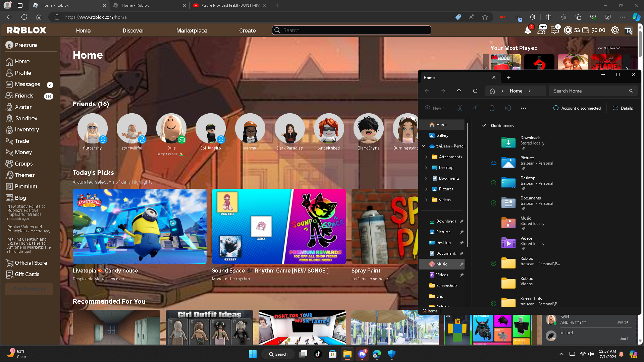Open Copilot icon in browser toolbar
This screenshot has height=362, width=644.
coord(636,17)
